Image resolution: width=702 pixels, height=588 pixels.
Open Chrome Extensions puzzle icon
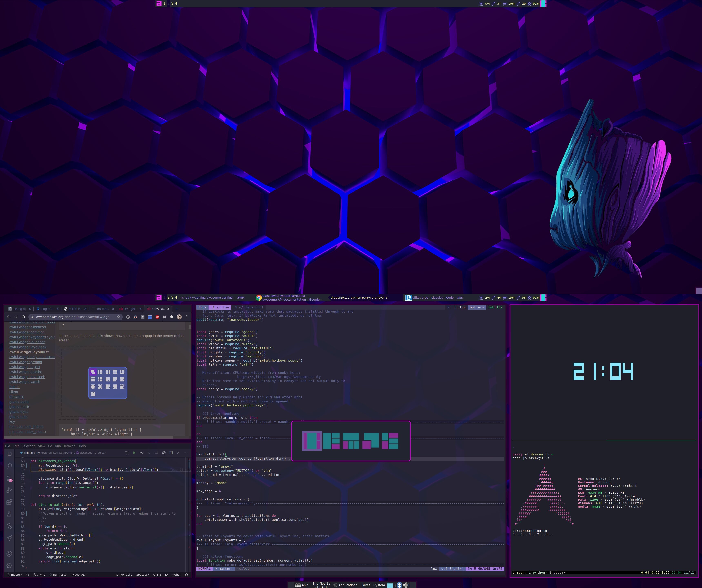[172, 317]
